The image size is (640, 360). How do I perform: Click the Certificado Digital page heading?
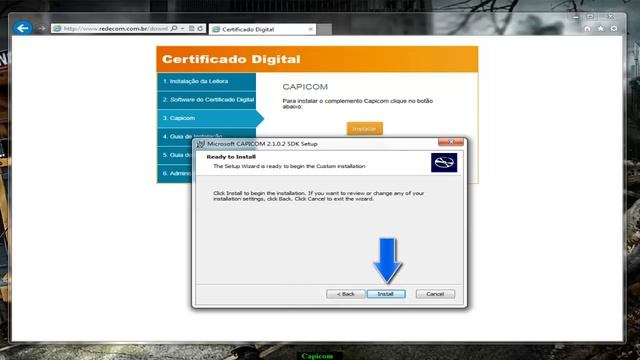tap(231, 59)
